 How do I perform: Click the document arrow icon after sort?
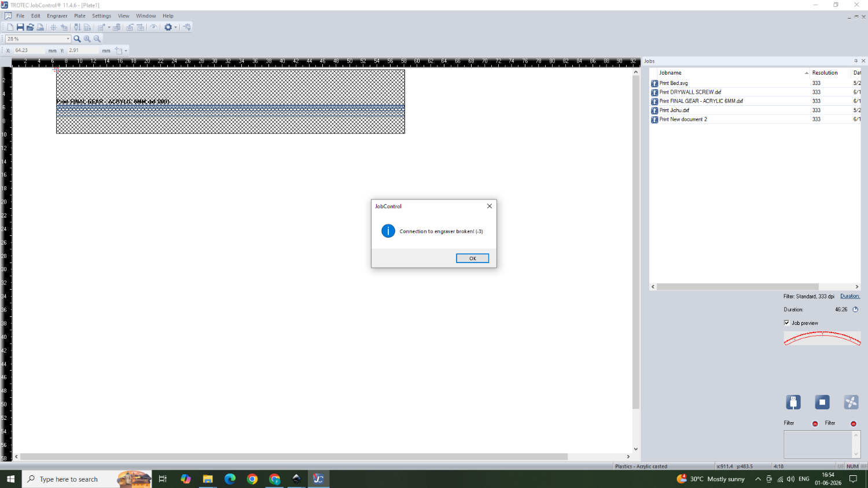[87, 27]
